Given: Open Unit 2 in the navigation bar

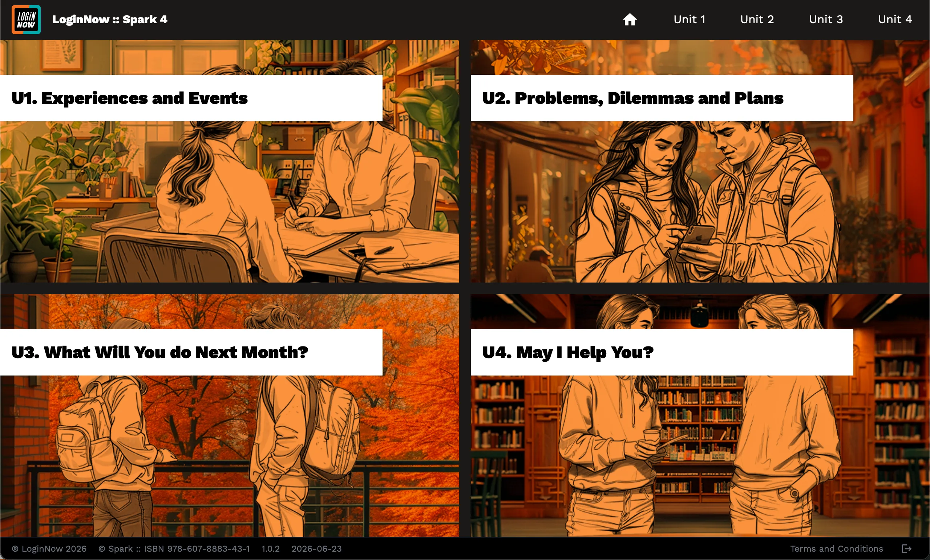Looking at the screenshot, I should [757, 19].
